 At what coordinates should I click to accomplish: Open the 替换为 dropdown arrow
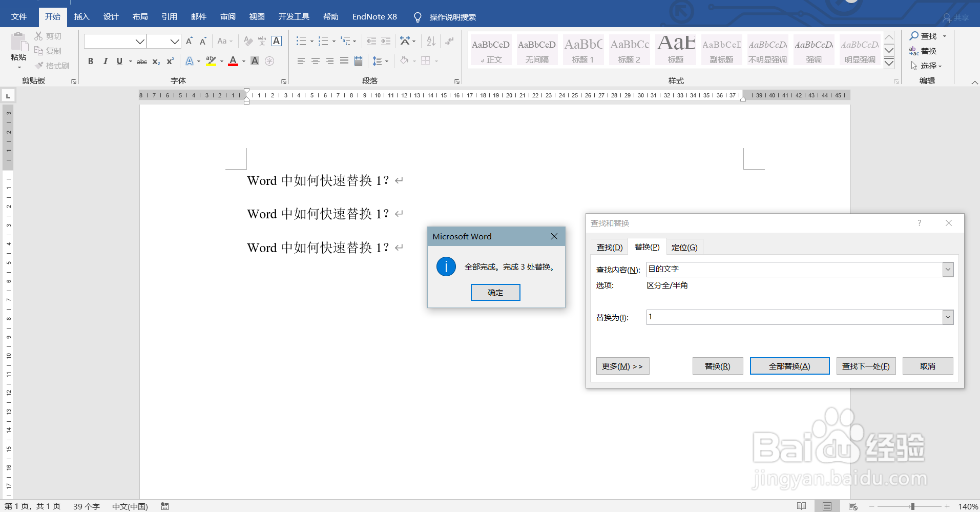948,317
